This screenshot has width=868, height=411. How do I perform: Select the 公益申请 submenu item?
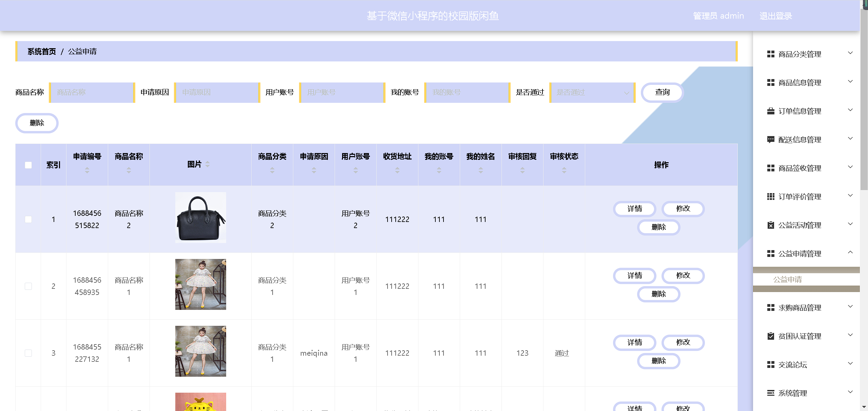tap(787, 279)
